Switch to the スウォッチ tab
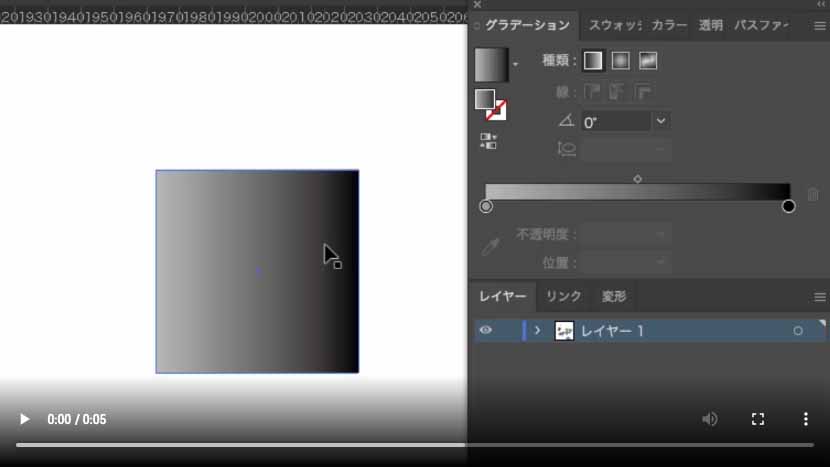 click(x=615, y=25)
